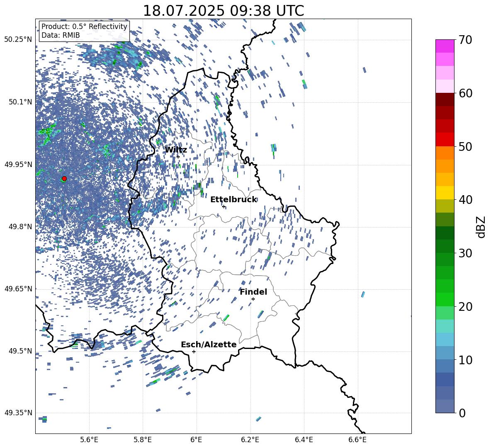
Task: Click the 'Product: 0.5° Reflectivity' text
Action: pos(84,27)
